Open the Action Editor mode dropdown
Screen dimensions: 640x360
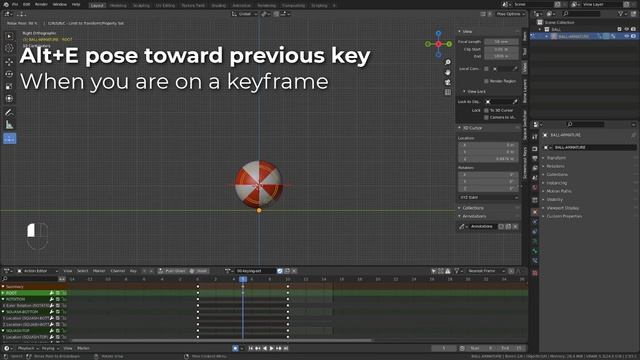point(38,271)
